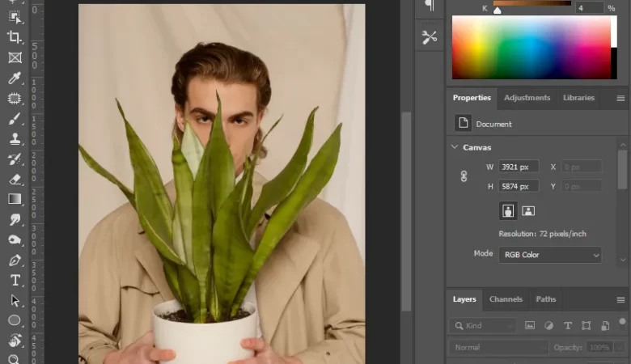Select the Clone Stamp tool
Image resolution: width=631 pixels, height=364 pixels.
click(x=15, y=139)
